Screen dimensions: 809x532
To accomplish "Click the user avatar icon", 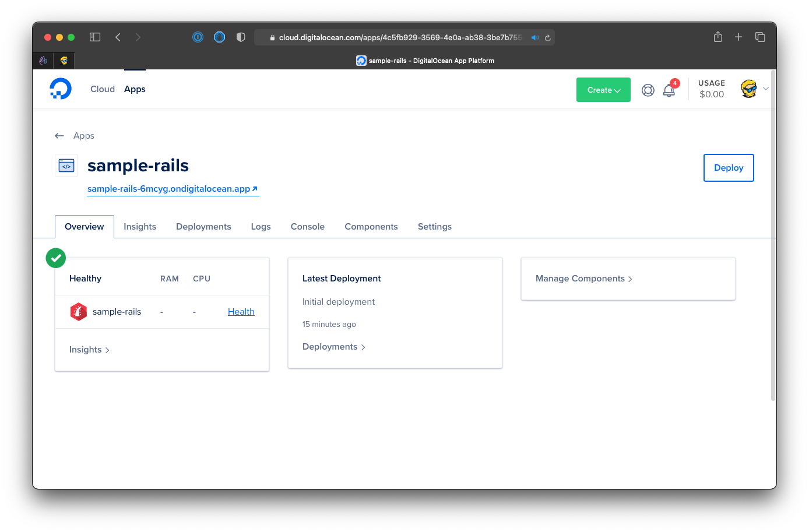I will point(748,89).
